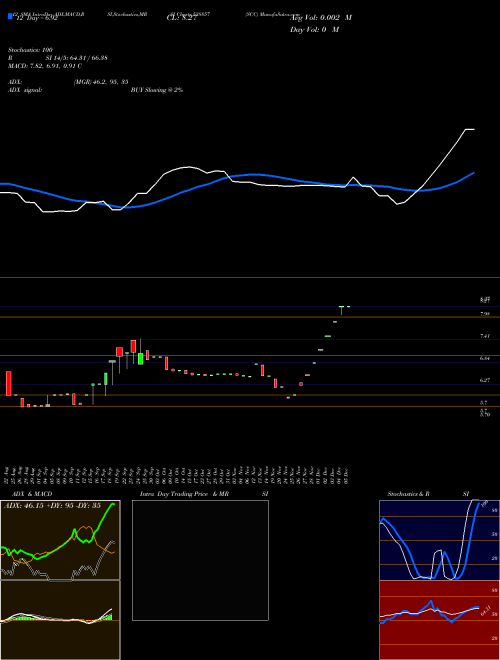Open the Stochastics indicator blue panel
The height and width of the screenshot is (660, 500).
pos(439,540)
